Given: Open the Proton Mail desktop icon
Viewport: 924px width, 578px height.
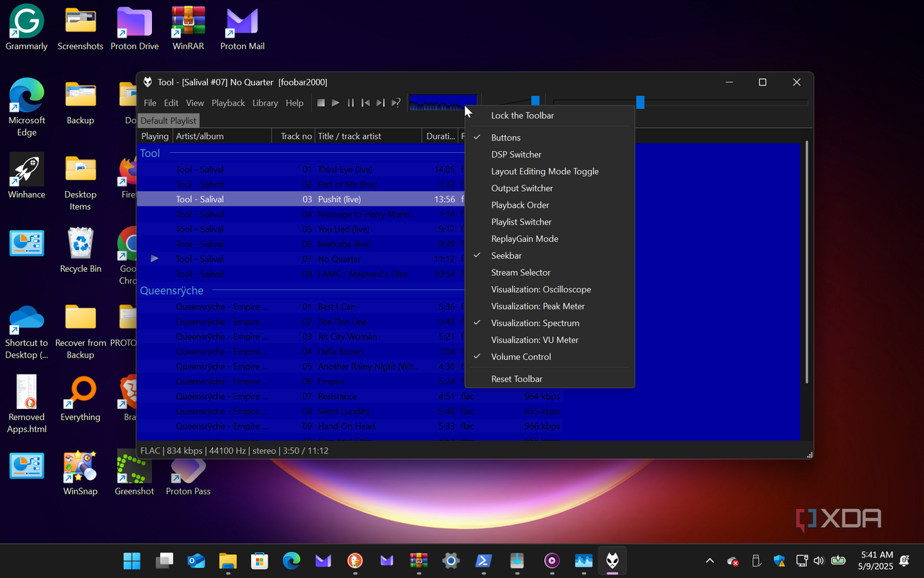Looking at the screenshot, I should point(242,28).
